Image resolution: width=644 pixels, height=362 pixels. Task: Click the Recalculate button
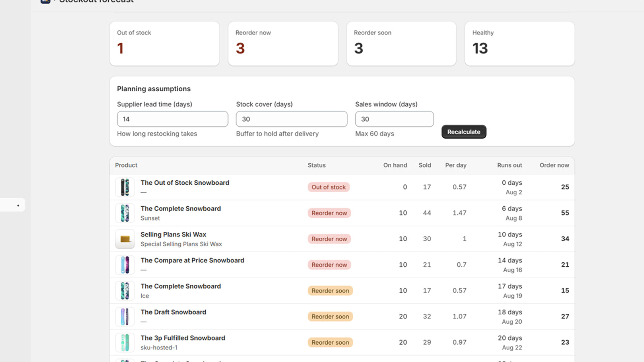(x=464, y=132)
